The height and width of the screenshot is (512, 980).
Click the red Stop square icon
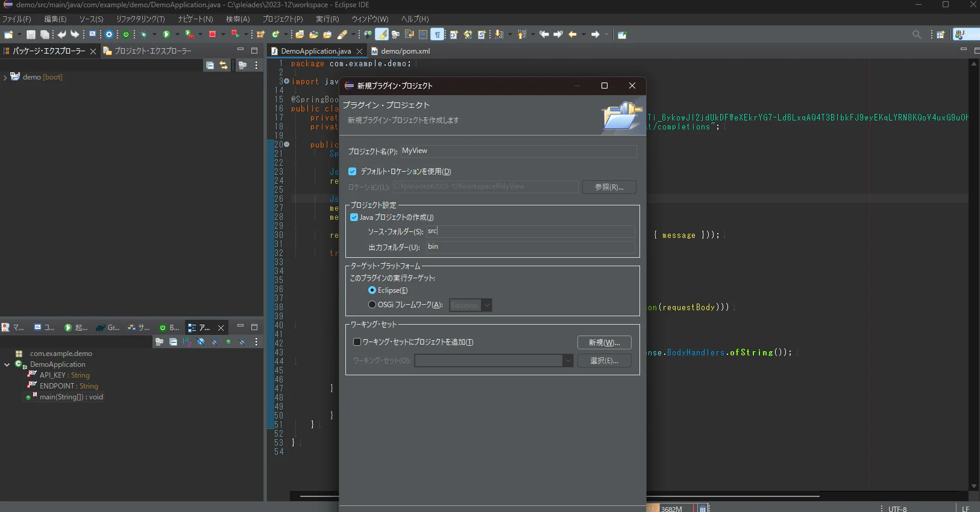(212, 34)
